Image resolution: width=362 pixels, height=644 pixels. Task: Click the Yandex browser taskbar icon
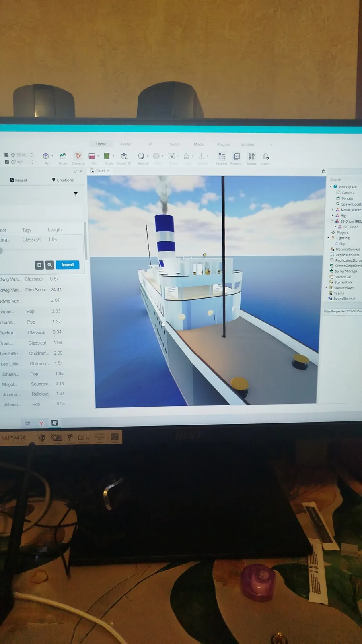click(41, 423)
